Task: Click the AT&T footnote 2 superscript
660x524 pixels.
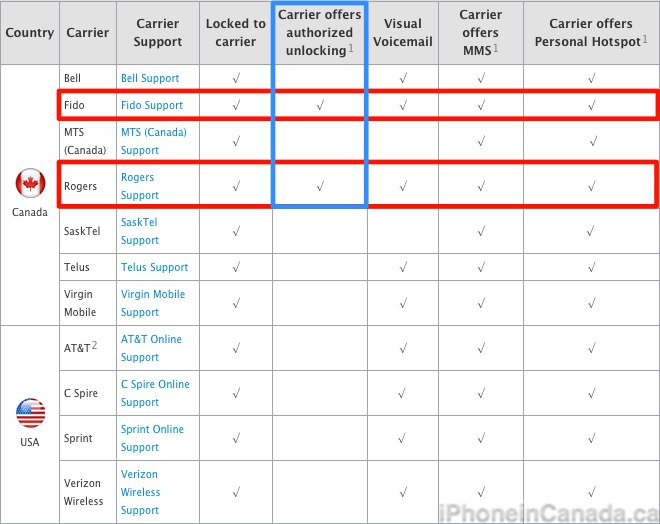Action: [95, 345]
